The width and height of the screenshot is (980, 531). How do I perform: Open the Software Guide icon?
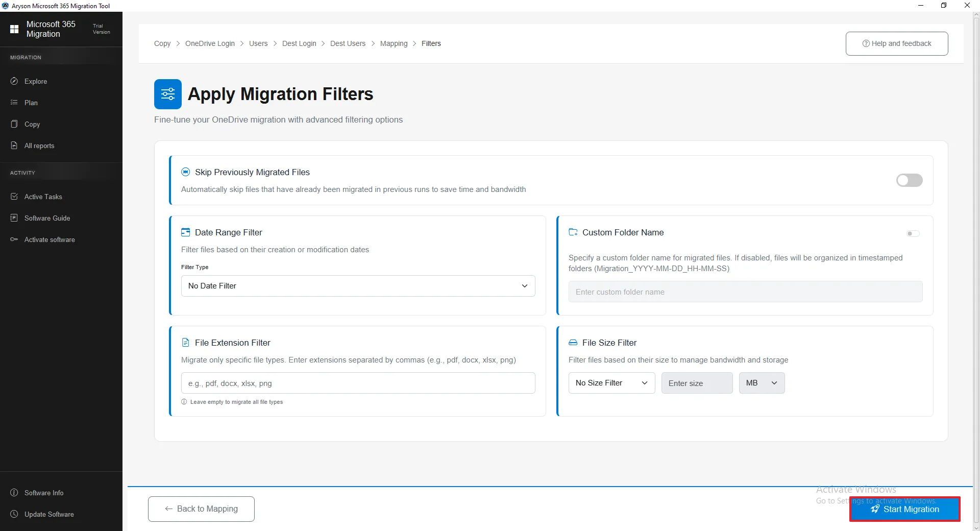coord(14,218)
